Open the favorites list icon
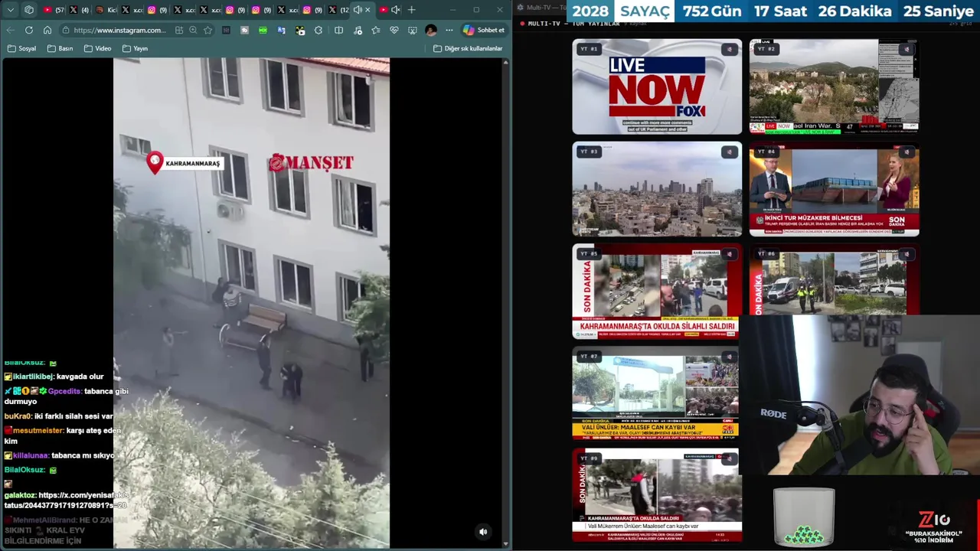The width and height of the screenshot is (980, 551). point(375,30)
